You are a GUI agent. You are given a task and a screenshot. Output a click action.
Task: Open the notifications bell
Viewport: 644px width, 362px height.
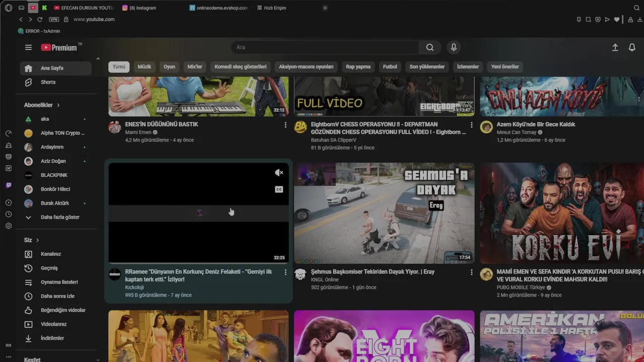pos(632,47)
